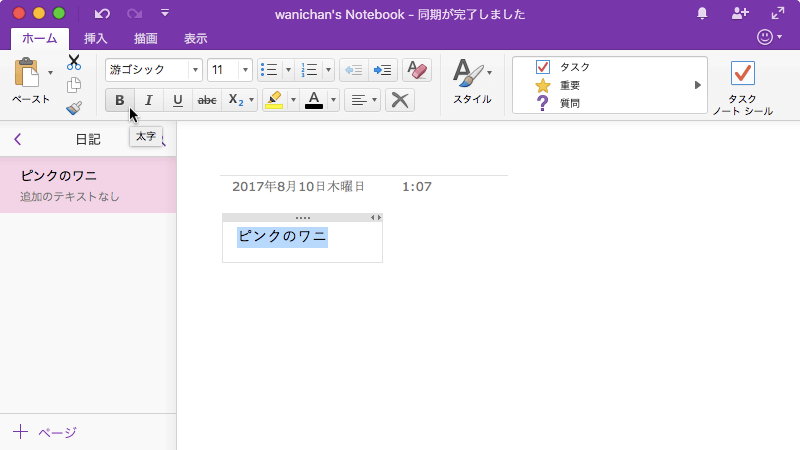The width and height of the screenshot is (800, 450).
Task: Toggle underline formatting
Action: [178, 100]
